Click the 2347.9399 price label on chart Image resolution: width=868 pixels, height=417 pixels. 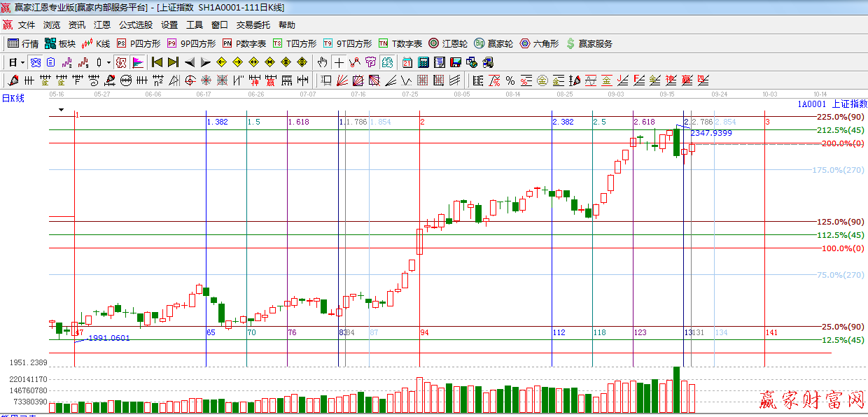(x=711, y=133)
